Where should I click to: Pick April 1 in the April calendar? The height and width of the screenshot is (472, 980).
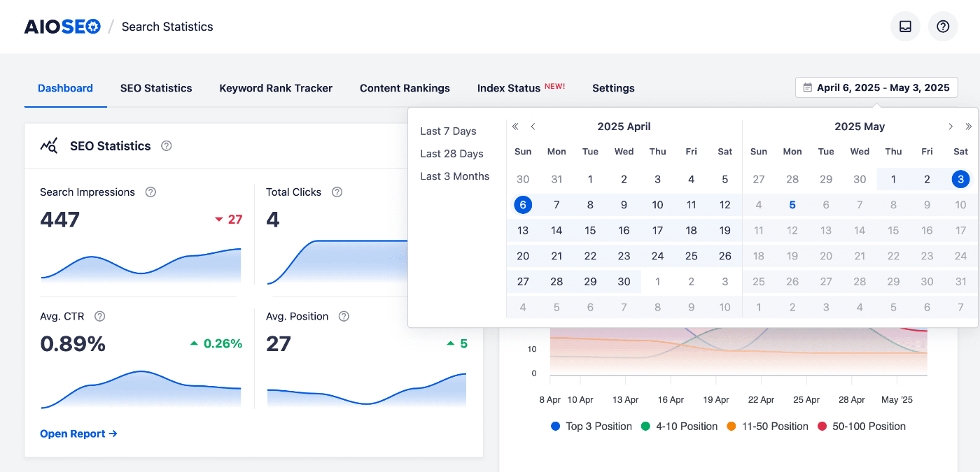[590, 180]
